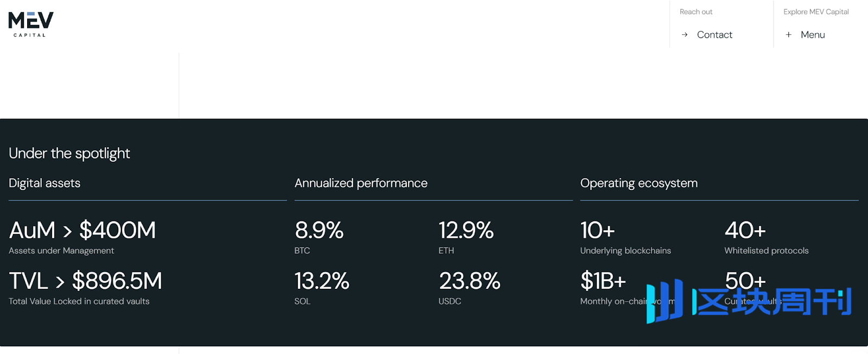Click the plus icon beside Menu
This screenshot has width=868, height=354.
click(x=789, y=35)
